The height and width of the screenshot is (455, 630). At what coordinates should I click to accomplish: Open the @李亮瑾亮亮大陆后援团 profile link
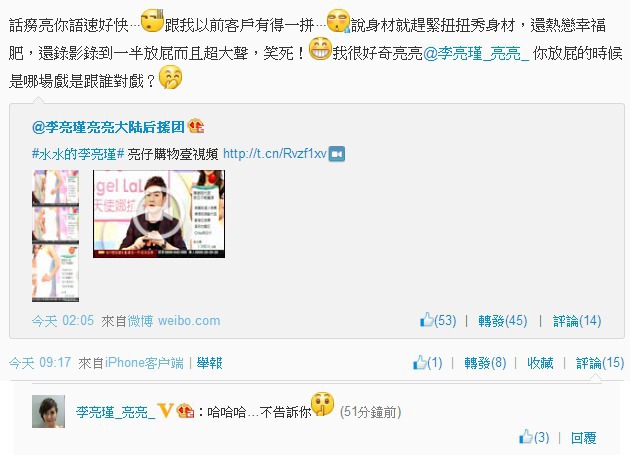108,127
